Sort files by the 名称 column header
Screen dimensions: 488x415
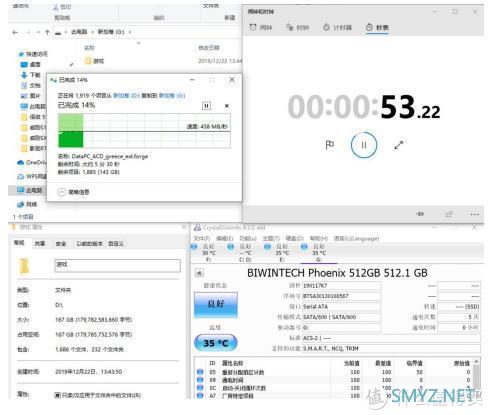(x=89, y=48)
